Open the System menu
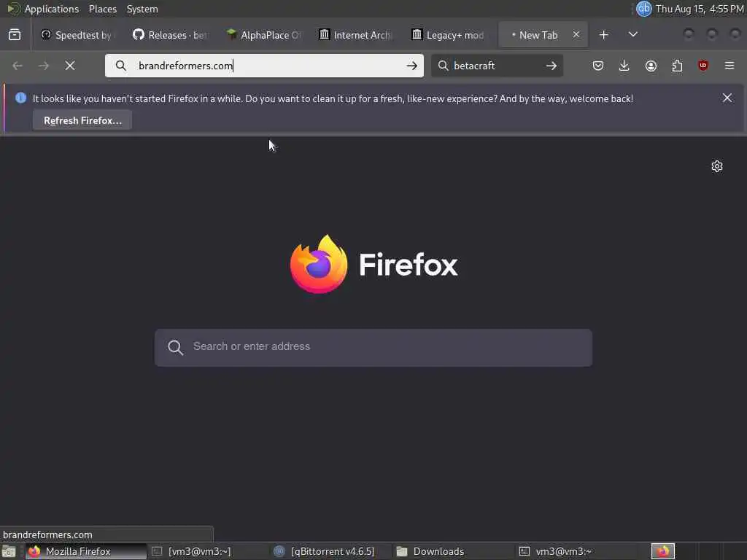This screenshot has height=560, width=747. 142,9
